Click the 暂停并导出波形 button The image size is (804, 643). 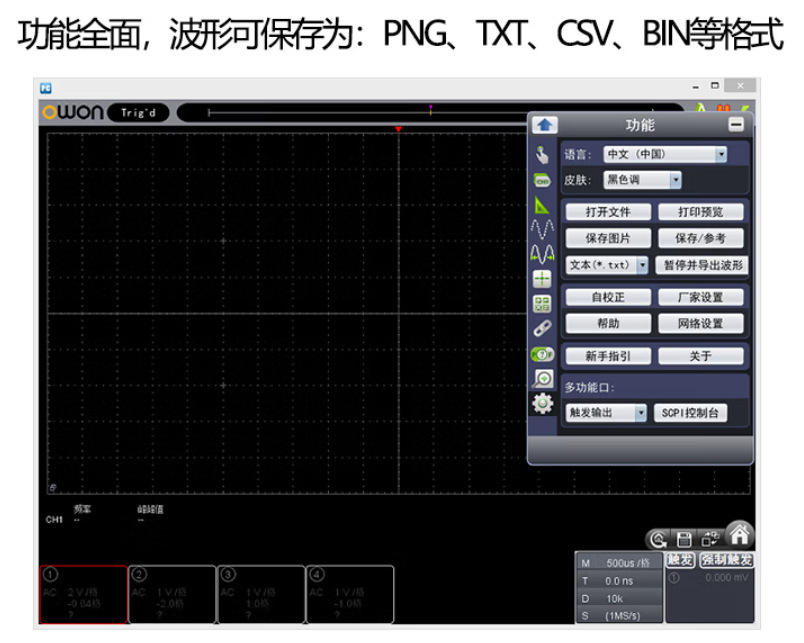point(702,265)
